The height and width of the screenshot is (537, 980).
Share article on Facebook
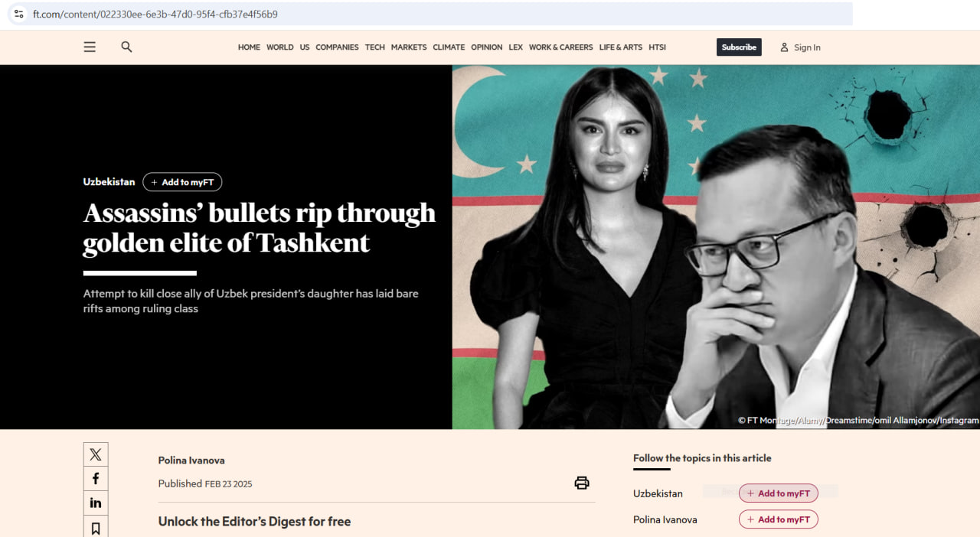[x=96, y=479]
